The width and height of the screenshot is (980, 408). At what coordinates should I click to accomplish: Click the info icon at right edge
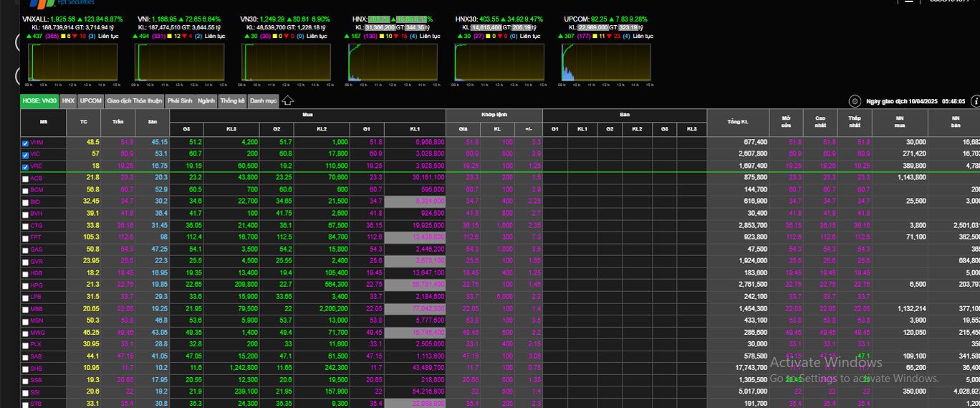(975, 102)
